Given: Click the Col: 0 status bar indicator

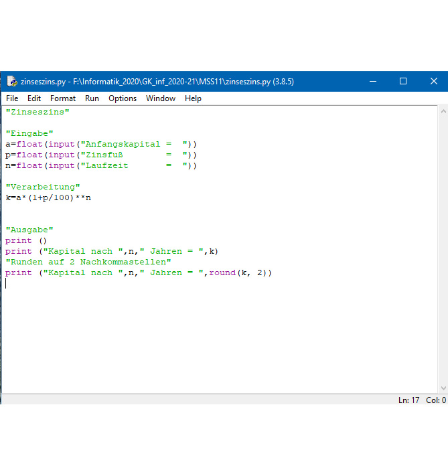Looking at the screenshot, I should pyautogui.click(x=435, y=400).
